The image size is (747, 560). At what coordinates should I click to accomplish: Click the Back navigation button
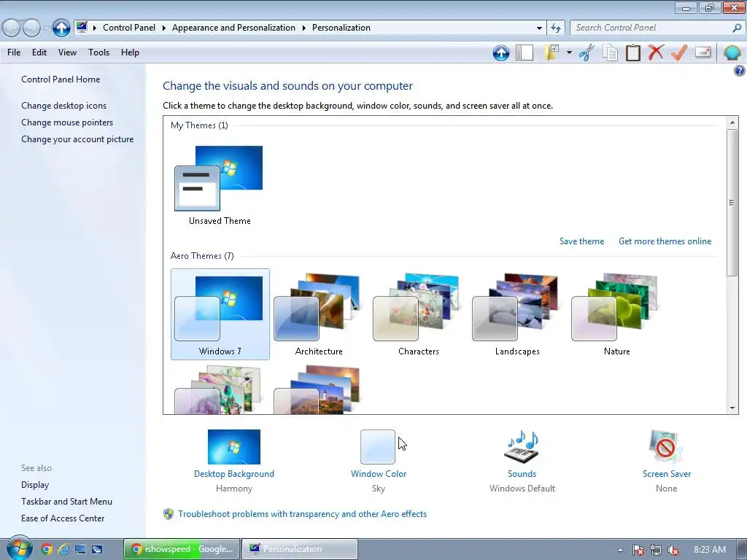(12, 28)
